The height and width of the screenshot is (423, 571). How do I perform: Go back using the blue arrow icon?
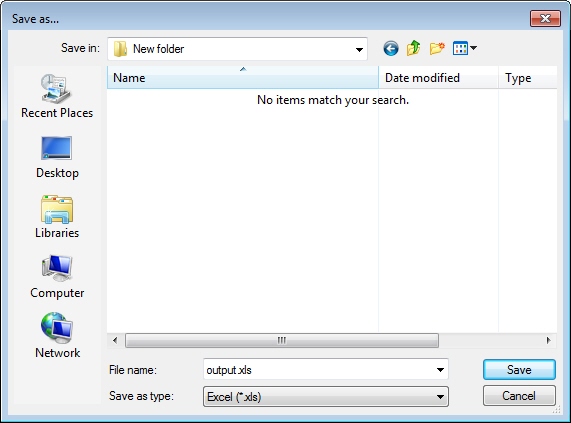coord(391,48)
